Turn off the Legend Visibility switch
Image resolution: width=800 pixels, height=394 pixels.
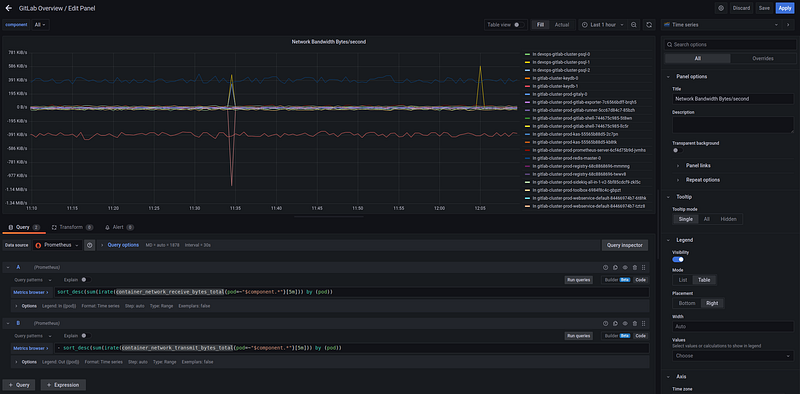click(x=678, y=259)
